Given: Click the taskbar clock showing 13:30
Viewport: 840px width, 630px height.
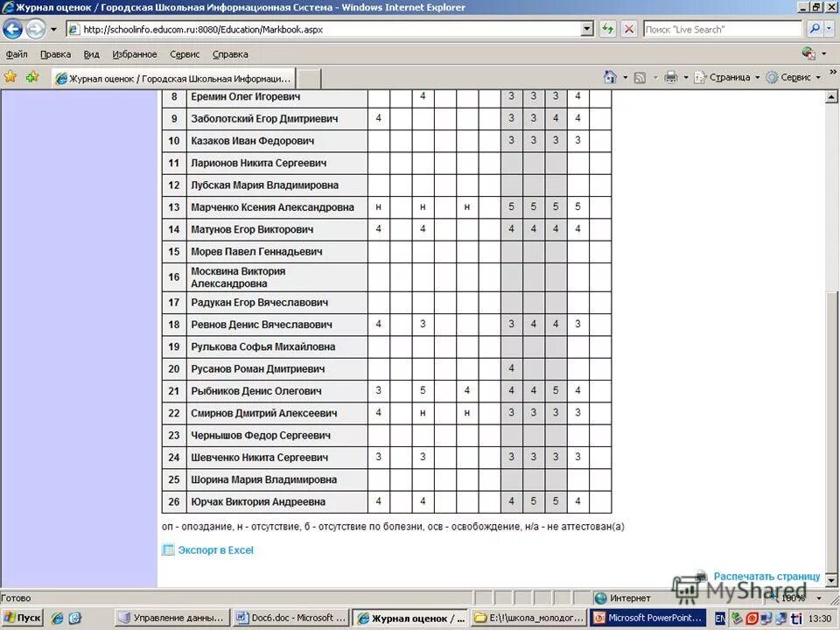Looking at the screenshot, I should click(820, 619).
